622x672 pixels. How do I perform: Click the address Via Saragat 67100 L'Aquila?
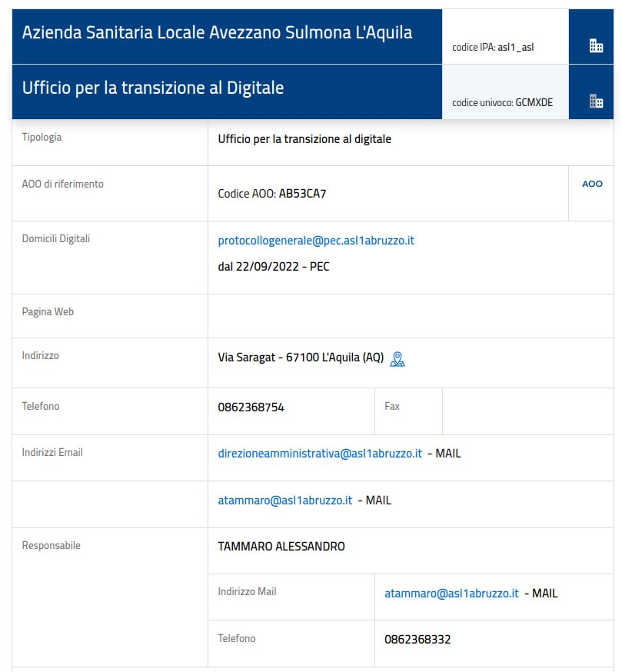click(x=301, y=358)
